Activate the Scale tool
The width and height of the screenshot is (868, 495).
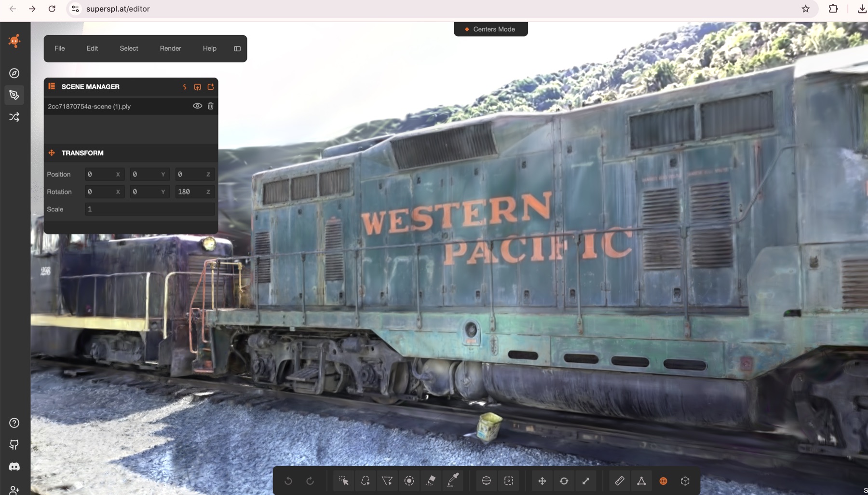pos(586,481)
